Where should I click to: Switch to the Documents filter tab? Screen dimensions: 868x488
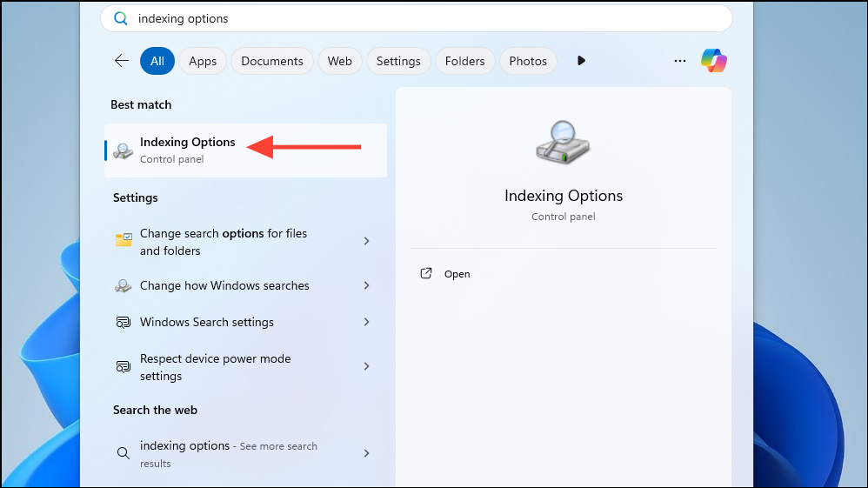coord(272,61)
